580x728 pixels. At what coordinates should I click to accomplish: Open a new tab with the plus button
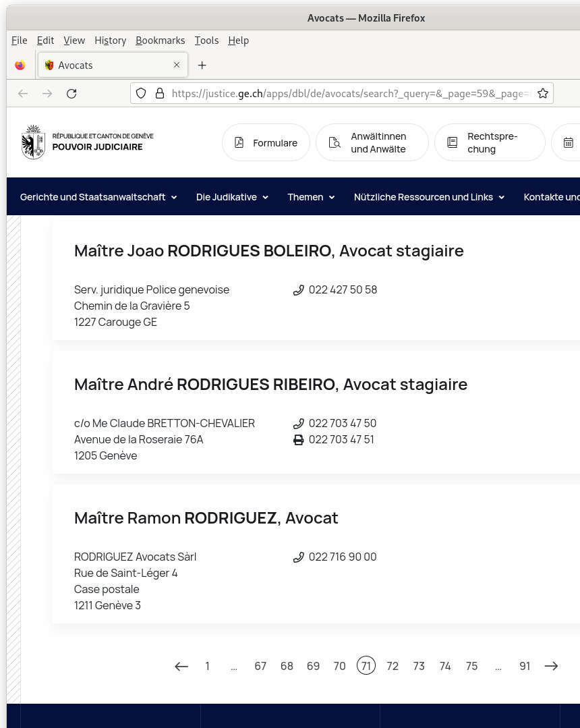point(202,65)
